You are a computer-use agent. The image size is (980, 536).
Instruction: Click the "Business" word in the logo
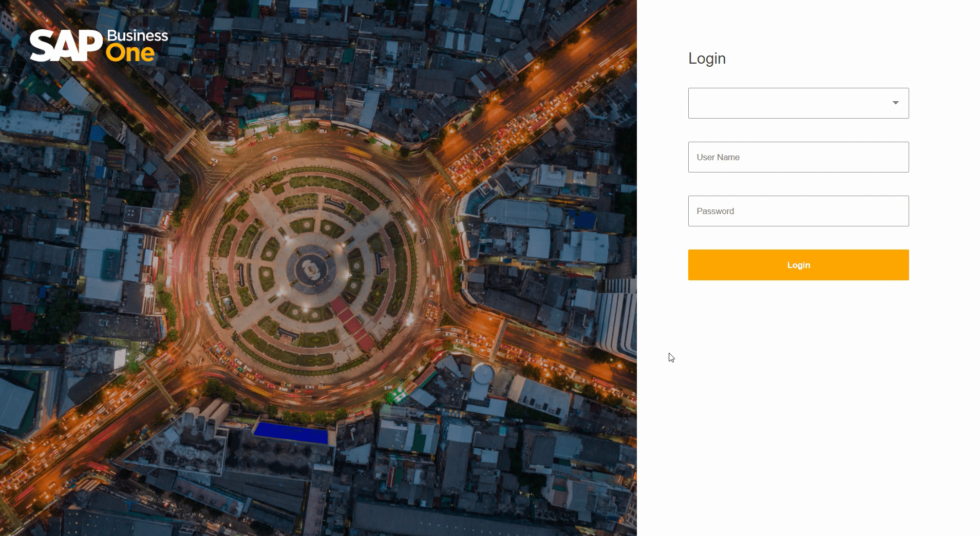click(x=138, y=36)
